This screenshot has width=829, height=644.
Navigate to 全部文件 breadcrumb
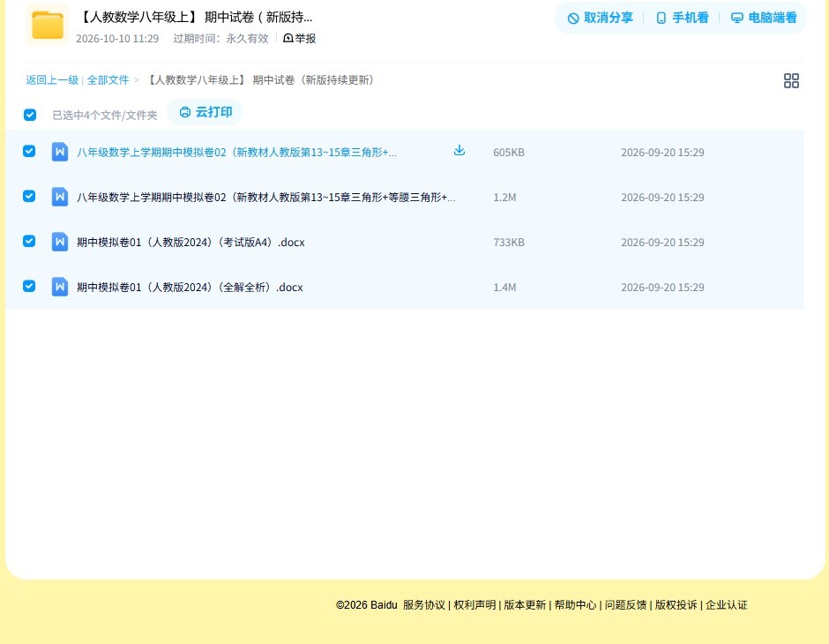108,80
